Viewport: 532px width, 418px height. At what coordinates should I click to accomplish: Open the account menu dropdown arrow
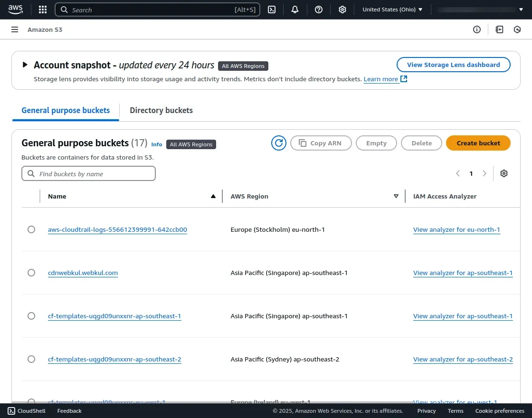[x=521, y=9]
